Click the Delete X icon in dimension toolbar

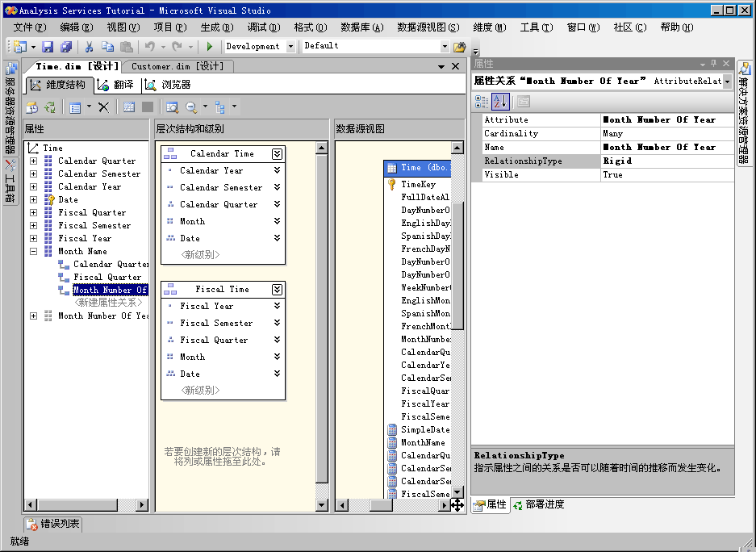[103, 107]
